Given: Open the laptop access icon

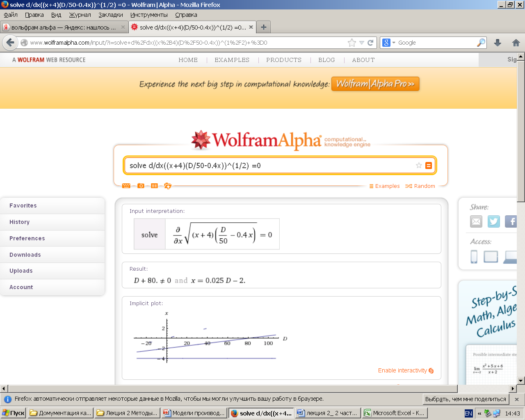Looking at the screenshot, I should point(511,257).
